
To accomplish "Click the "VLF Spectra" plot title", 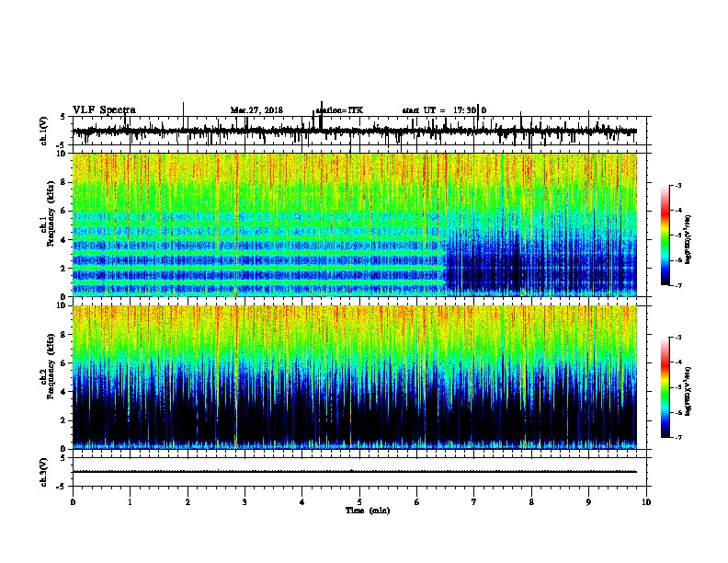I will (104, 110).
